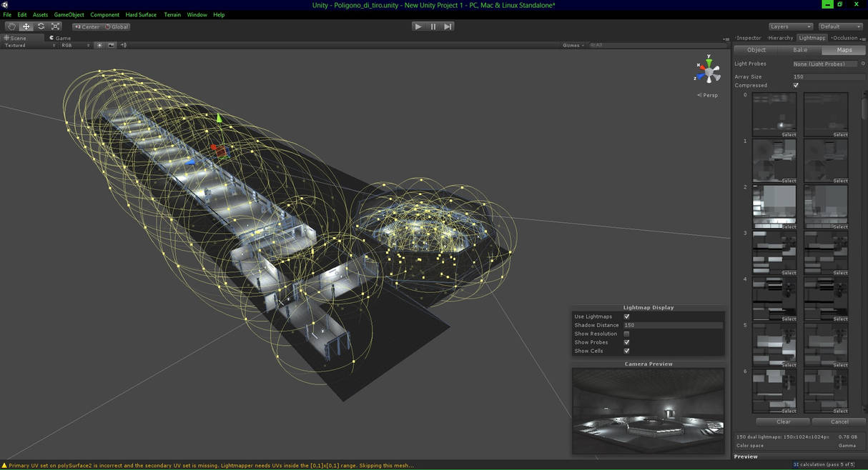The width and height of the screenshot is (868, 470).
Task: Toggle scene lighting sun icon
Action: tap(99, 45)
